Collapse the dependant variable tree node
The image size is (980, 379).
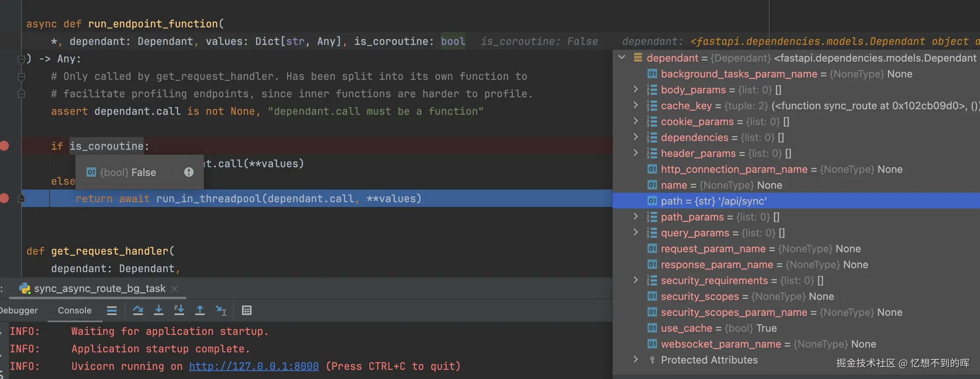tap(622, 58)
